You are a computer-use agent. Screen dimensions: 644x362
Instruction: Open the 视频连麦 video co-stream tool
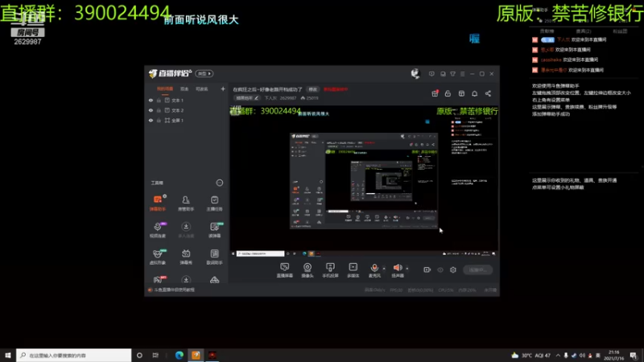[x=158, y=230]
